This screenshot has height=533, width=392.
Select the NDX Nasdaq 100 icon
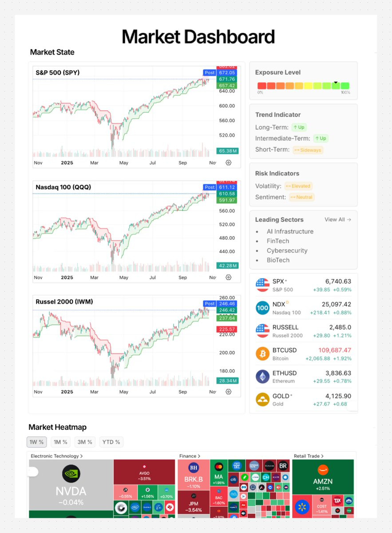click(x=263, y=308)
